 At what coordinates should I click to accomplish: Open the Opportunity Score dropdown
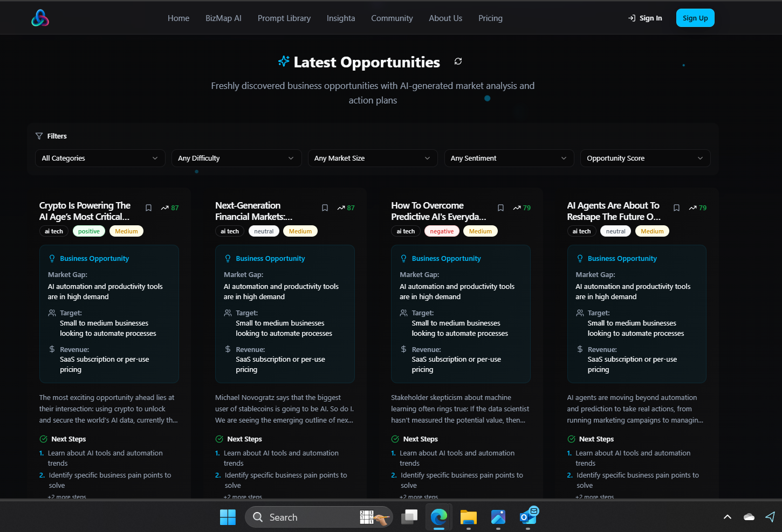[645, 158]
